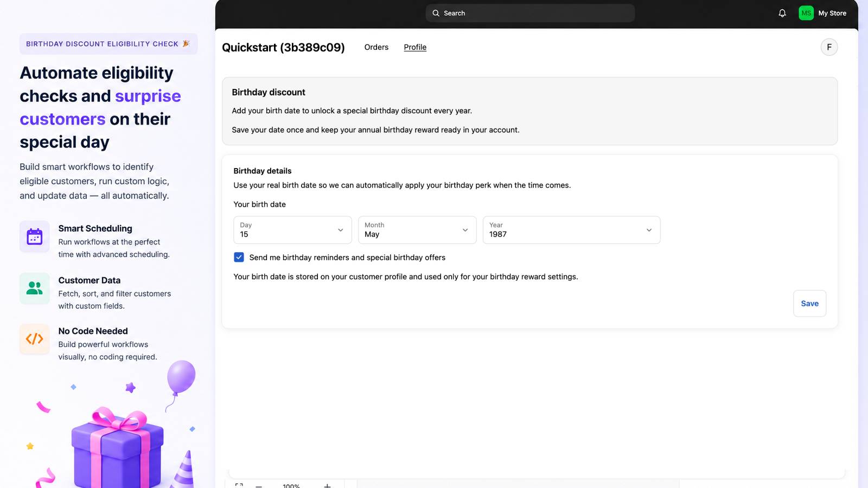Uncheck the birthday reminders checkbox
Image resolution: width=868 pixels, height=488 pixels.
click(x=239, y=257)
